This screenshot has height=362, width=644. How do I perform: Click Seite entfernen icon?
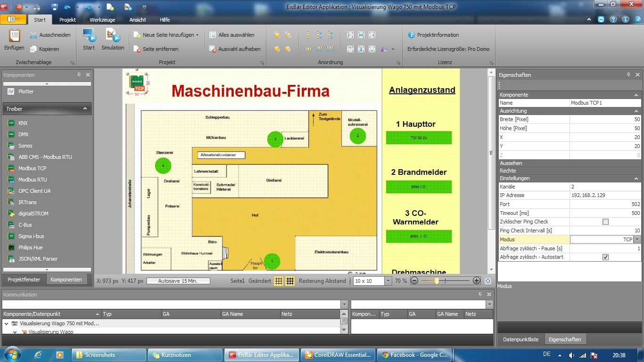point(137,49)
